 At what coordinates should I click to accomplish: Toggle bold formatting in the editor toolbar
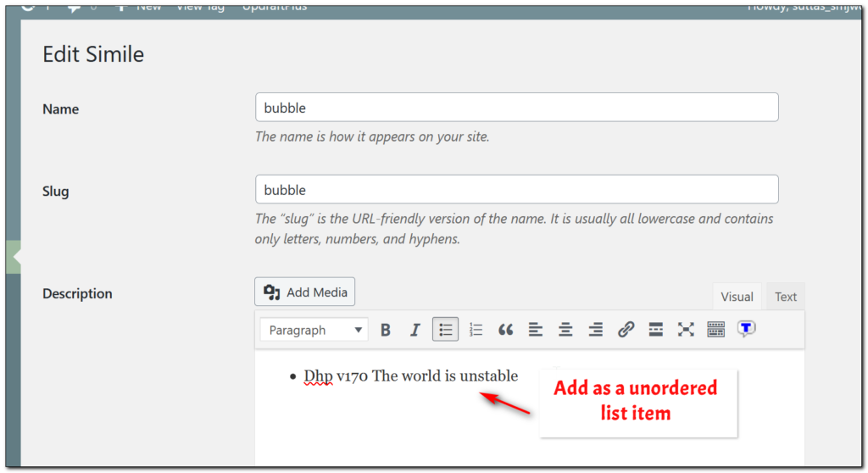coord(386,330)
